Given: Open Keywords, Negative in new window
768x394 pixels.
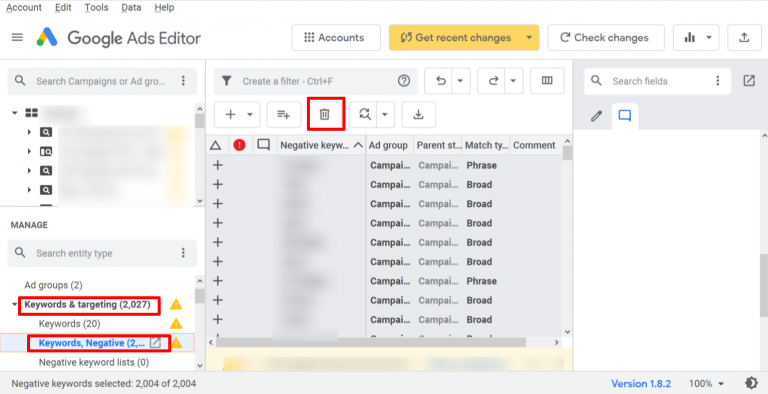Looking at the screenshot, I should [155, 343].
